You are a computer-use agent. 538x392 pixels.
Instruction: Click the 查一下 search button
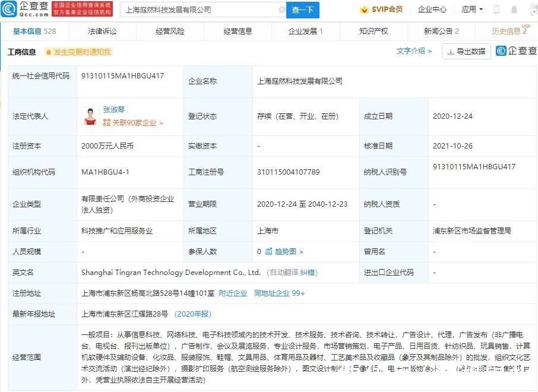tap(303, 10)
